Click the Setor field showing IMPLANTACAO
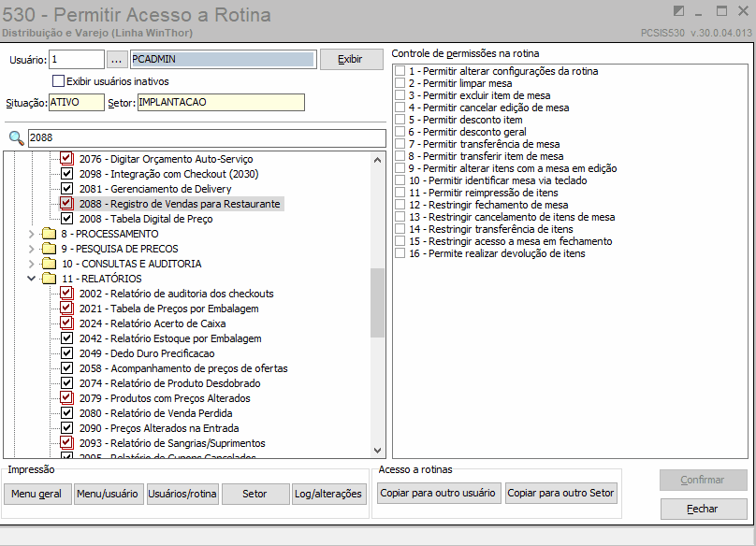The height and width of the screenshot is (546, 756). click(222, 102)
